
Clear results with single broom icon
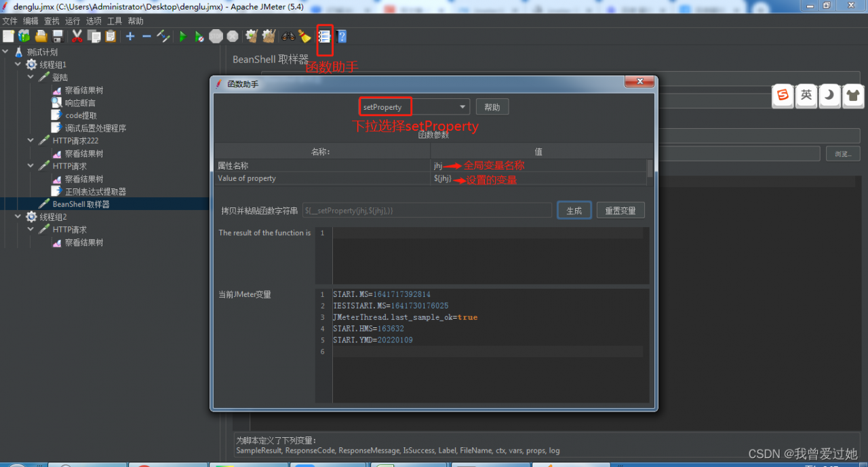coord(252,37)
